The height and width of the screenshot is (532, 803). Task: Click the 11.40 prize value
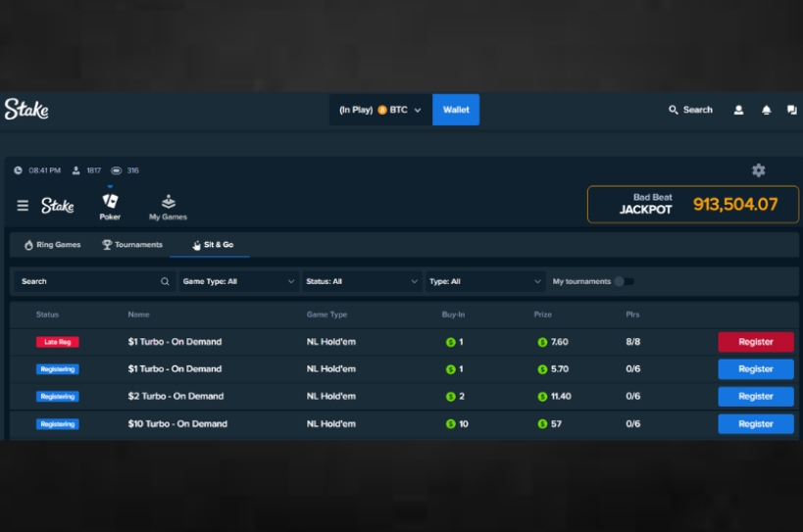point(561,397)
